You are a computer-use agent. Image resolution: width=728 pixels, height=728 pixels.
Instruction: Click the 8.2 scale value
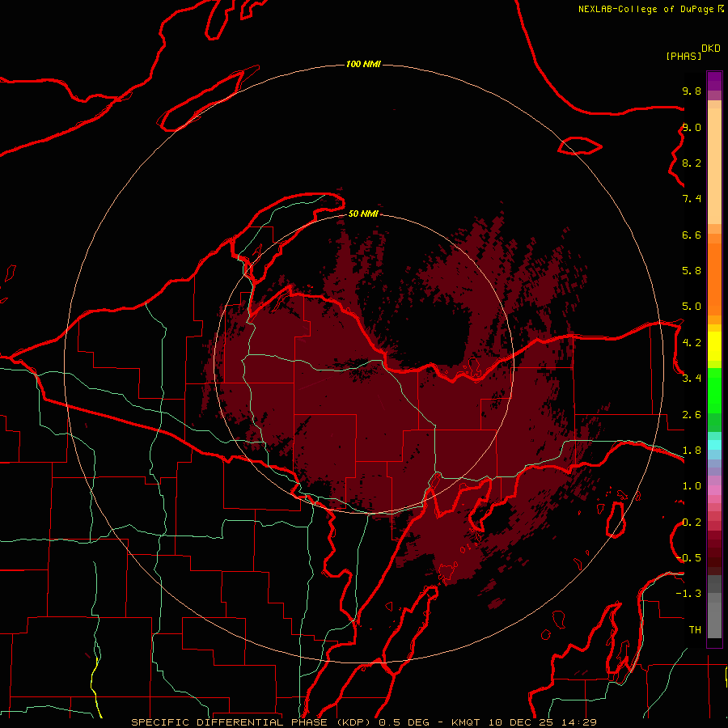coord(692,163)
